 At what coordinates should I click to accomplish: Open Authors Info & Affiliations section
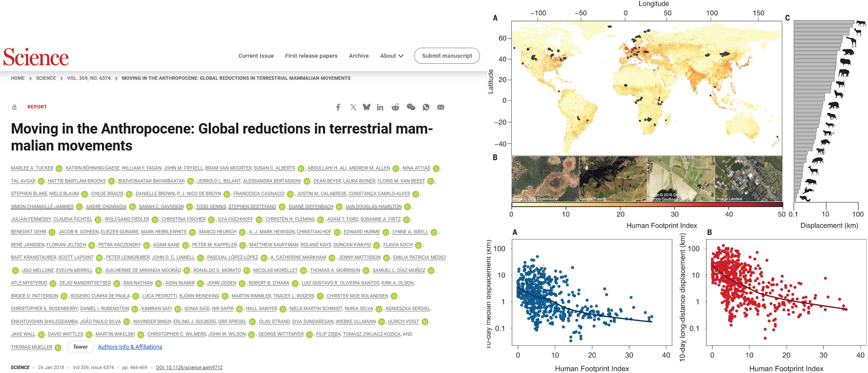point(130,347)
